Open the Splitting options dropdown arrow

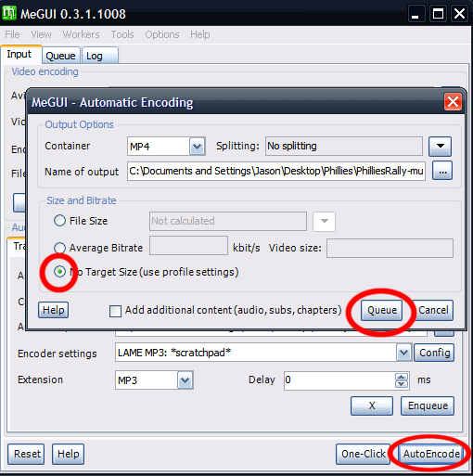[x=440, y=147]
